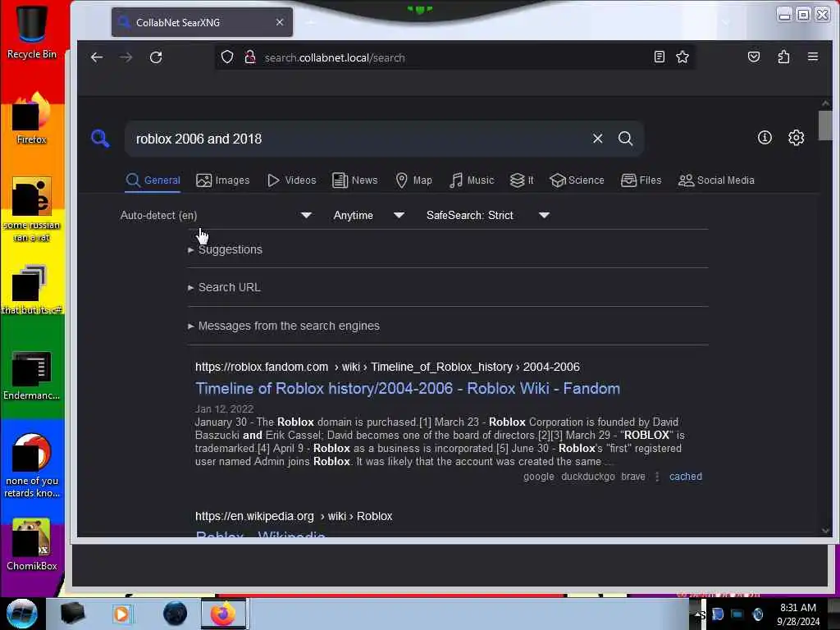This screenshot has width=840, height=630.
Task: Close the CollabNet SearXNG tab
Action: point(280,22)
